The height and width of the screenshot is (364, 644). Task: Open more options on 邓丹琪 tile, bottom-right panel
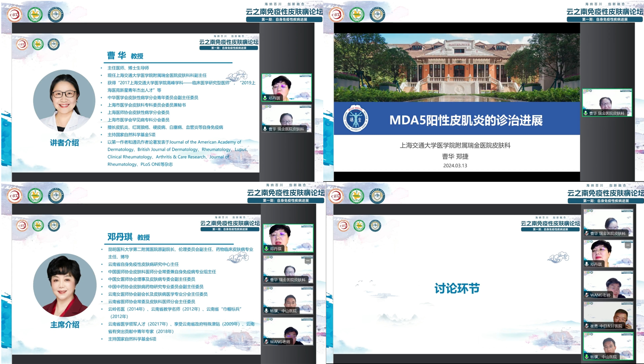(628, 245)
